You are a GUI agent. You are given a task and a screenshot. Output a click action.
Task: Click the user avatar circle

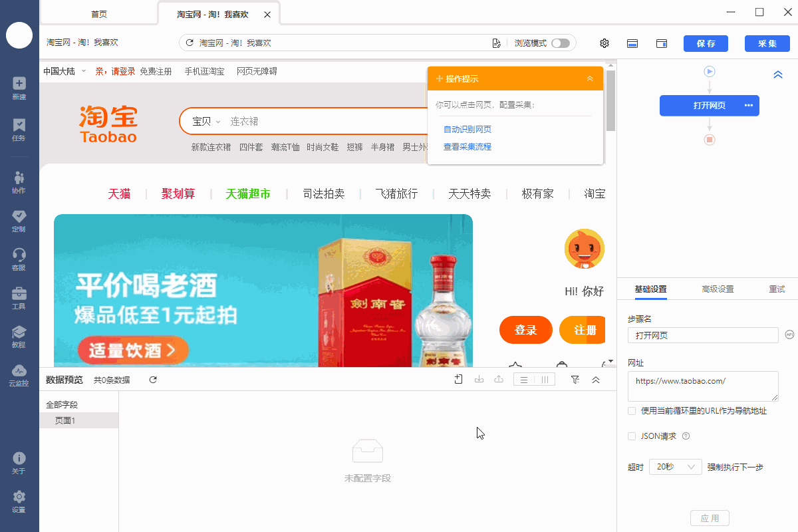(19, 35)
